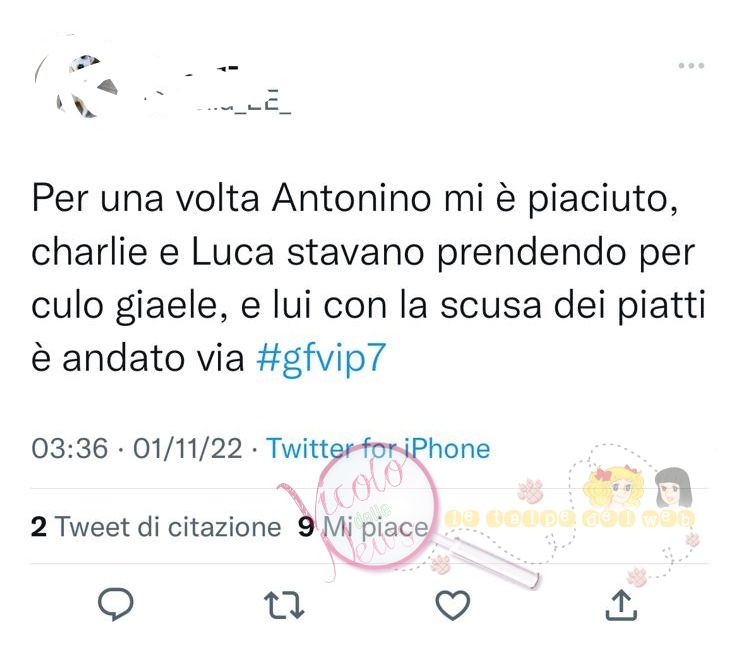Like the tweet with the heart icon
The width and height of the screenshot is (739, 658).
[x=452, y=605]
